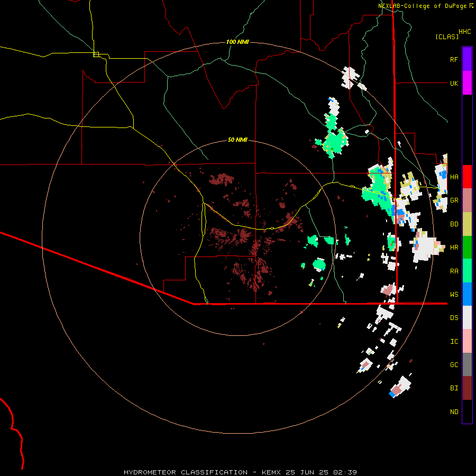Click the [CLAS] units label
This screenshot has height=476, width=476.
click(x=447, y=36)
